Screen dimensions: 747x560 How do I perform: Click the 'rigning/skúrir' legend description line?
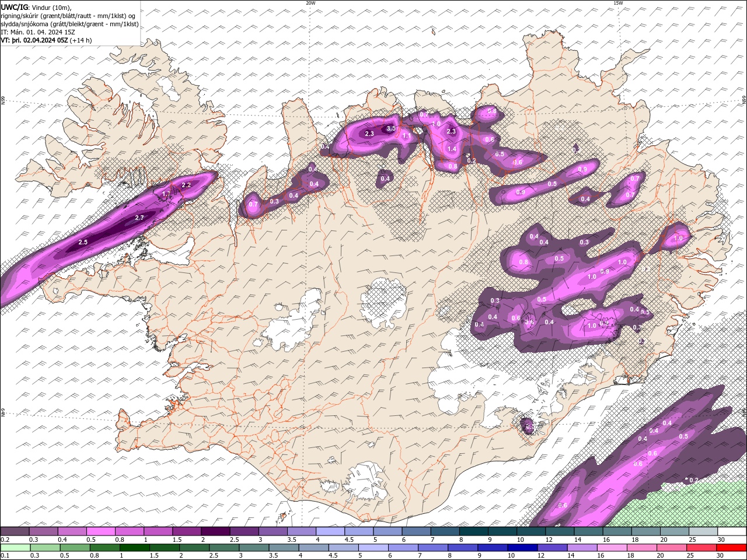[x=69, y=16]
